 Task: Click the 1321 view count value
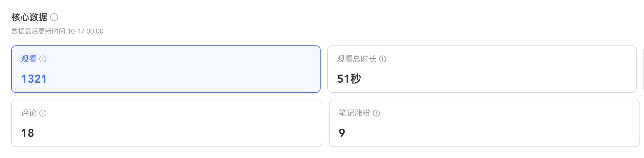pos(34,79)
